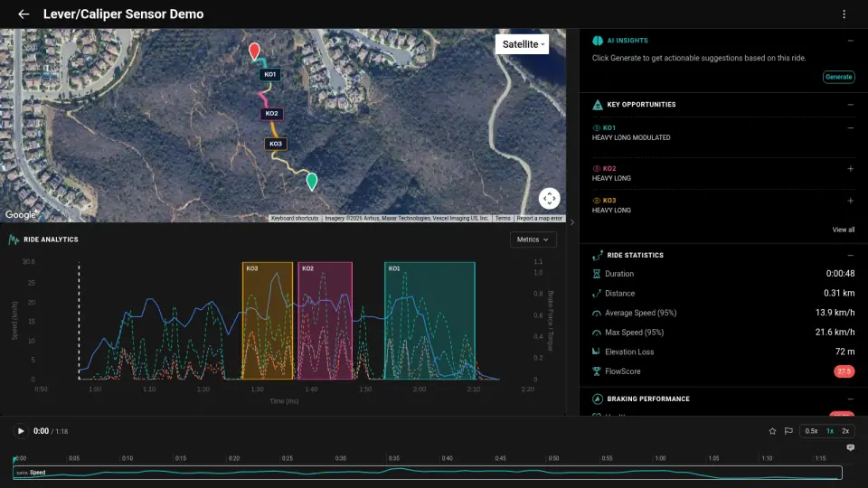Viewport: 868px width, 488px height.
Task: Select the KO3 region on chart
Action: tap(268, 320)
